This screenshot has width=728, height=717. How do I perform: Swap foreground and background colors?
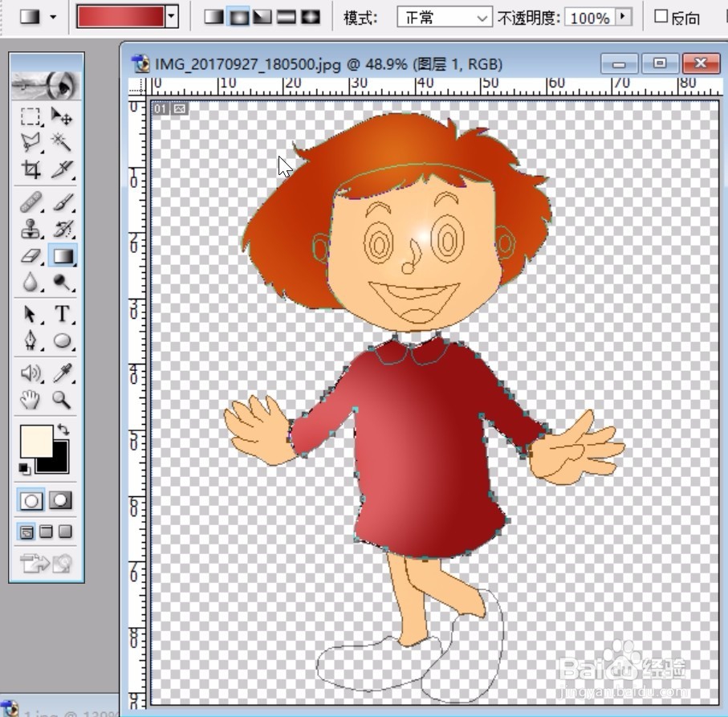(x=63, y=430)
